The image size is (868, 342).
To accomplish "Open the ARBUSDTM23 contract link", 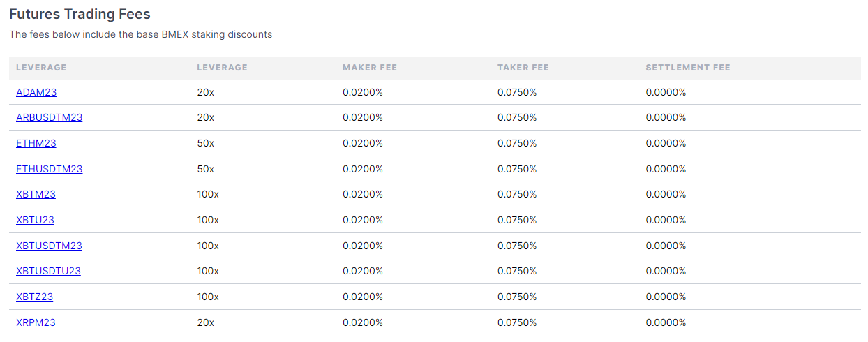I will [x=49, y=117].
